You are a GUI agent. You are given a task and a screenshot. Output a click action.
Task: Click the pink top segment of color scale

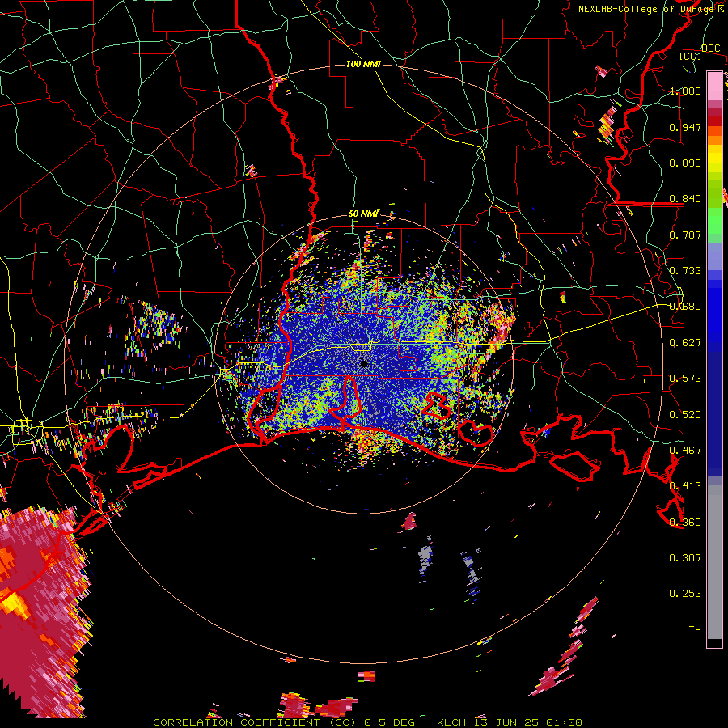click(x=714, y=86)
